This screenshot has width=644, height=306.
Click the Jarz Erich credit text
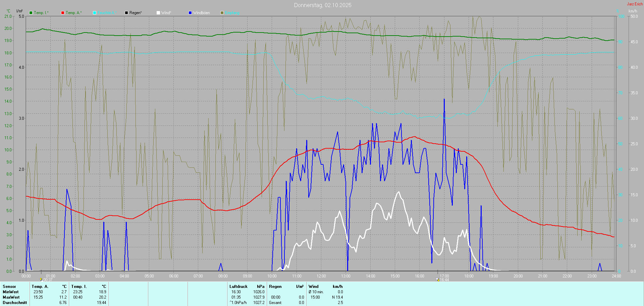pyautogui.click(x=635, y=4)
